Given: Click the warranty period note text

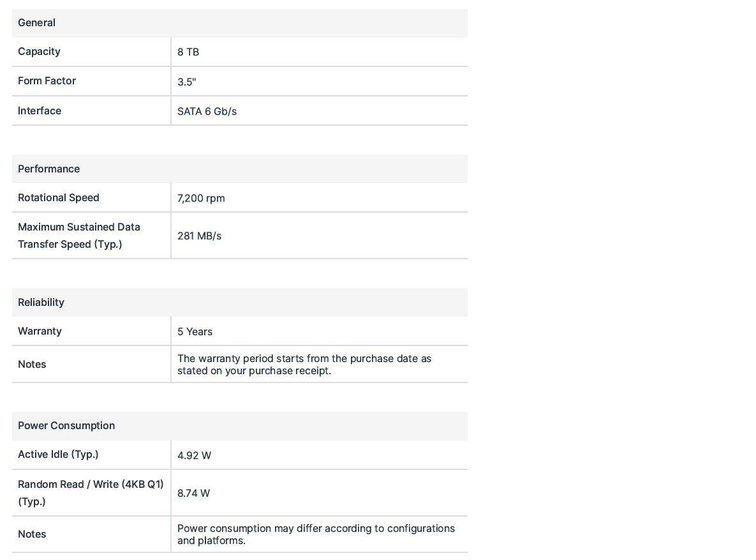Looking at the screenshot, I should [x=304, y=365].
